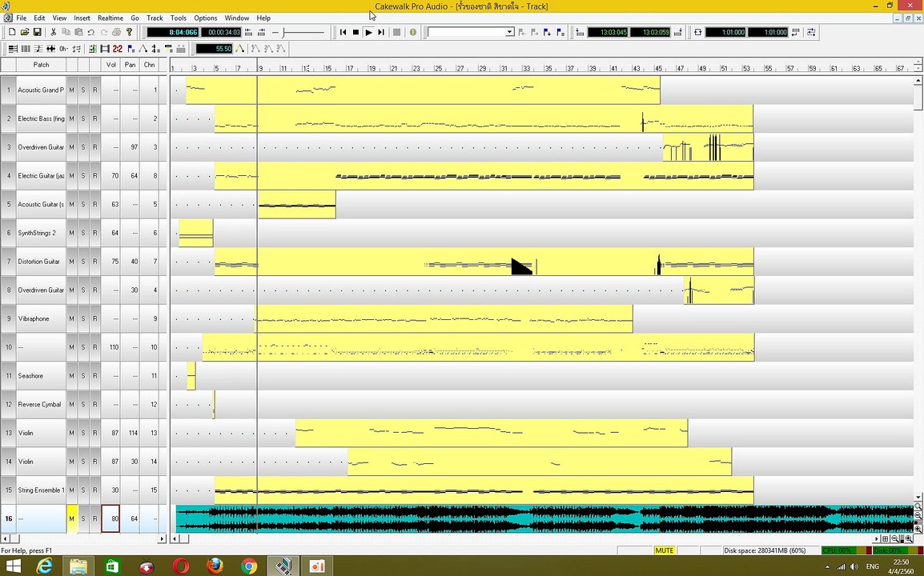Open Firefox from the taskbar

click(x=215, y=566)
